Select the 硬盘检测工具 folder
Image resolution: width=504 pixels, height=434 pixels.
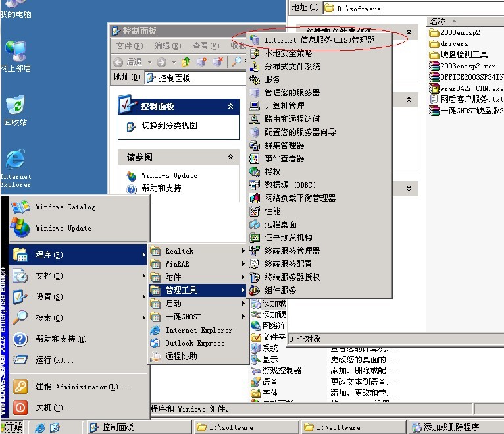(459, 55)
